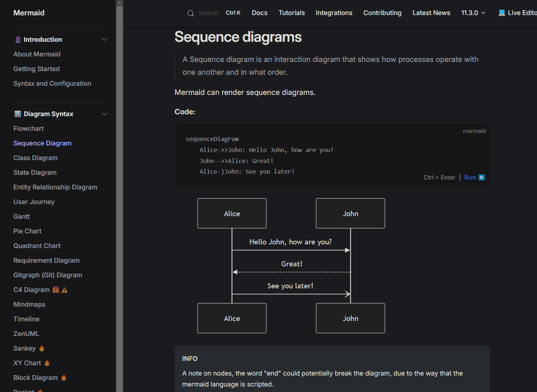Open the Requirement Diagram page
Image resolution: width=537 pixels, height=392 pixels.
coord(47,260)
